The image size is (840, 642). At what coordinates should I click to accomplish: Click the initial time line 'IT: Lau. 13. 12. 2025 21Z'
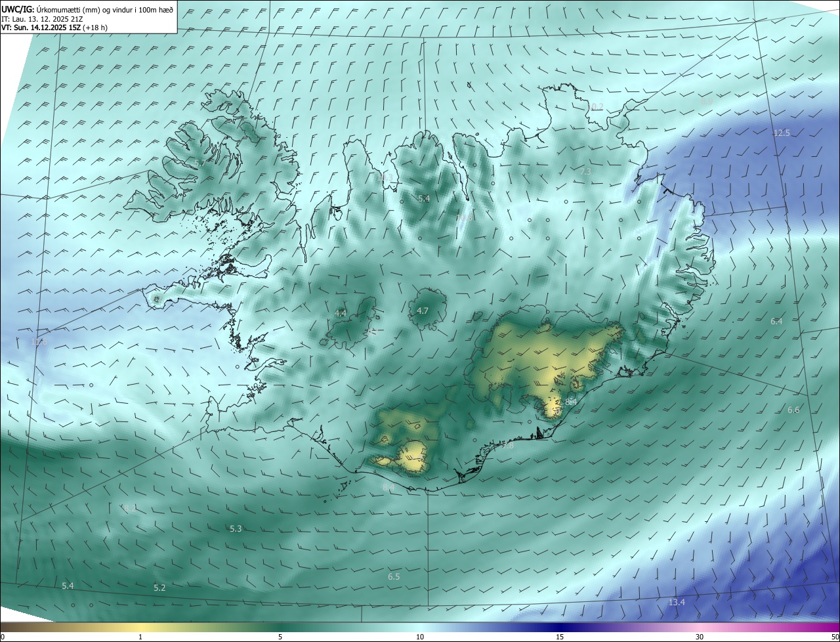pyautogui.click(x=42, y=18)
